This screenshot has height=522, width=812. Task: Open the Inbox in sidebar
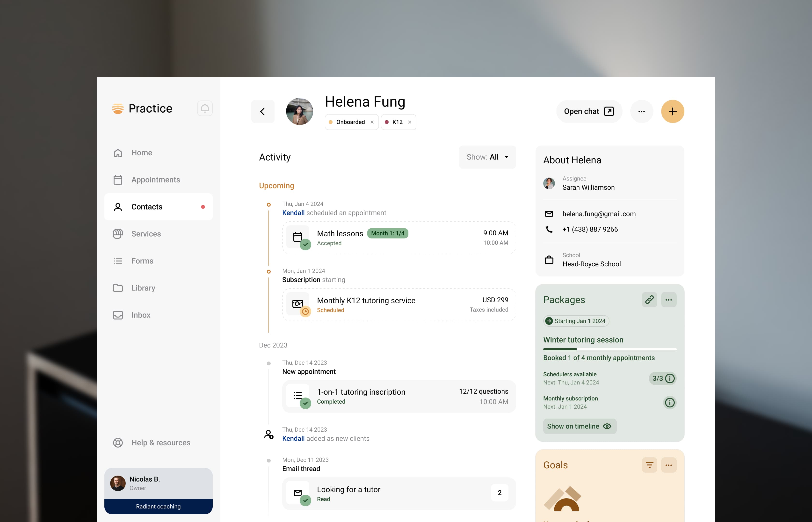point(158,315)
